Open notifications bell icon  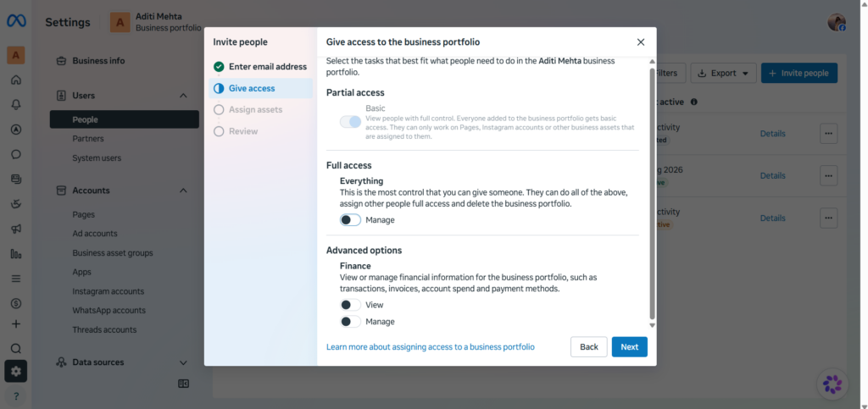pos(16,104)
